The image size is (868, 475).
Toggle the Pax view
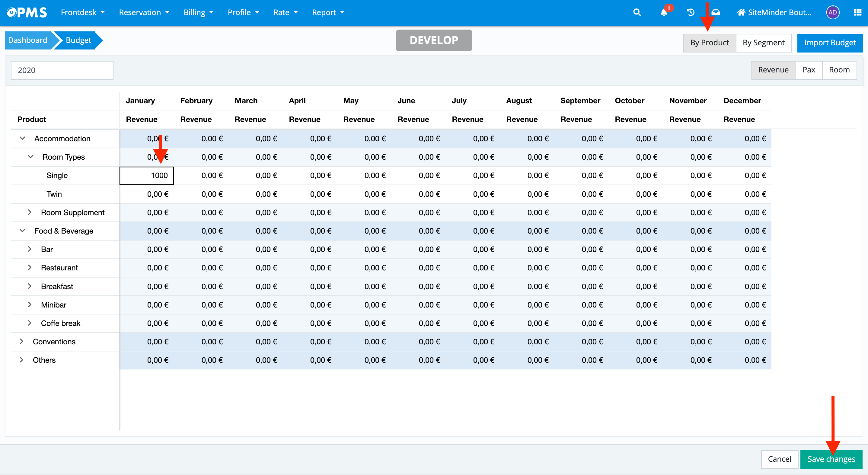tap(808, 70)
